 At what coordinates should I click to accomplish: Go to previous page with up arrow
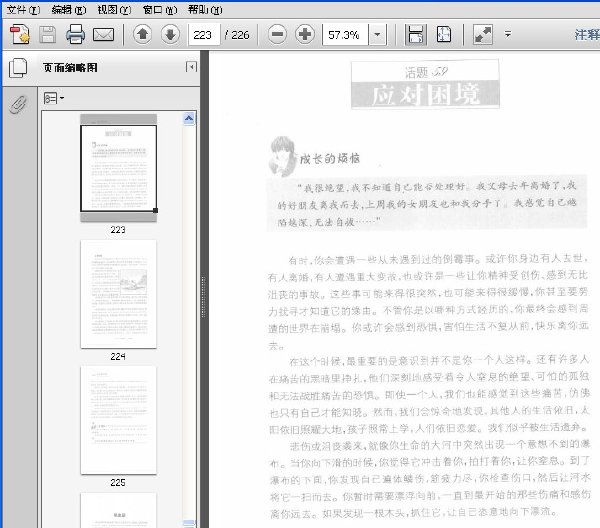coord(143,34)
